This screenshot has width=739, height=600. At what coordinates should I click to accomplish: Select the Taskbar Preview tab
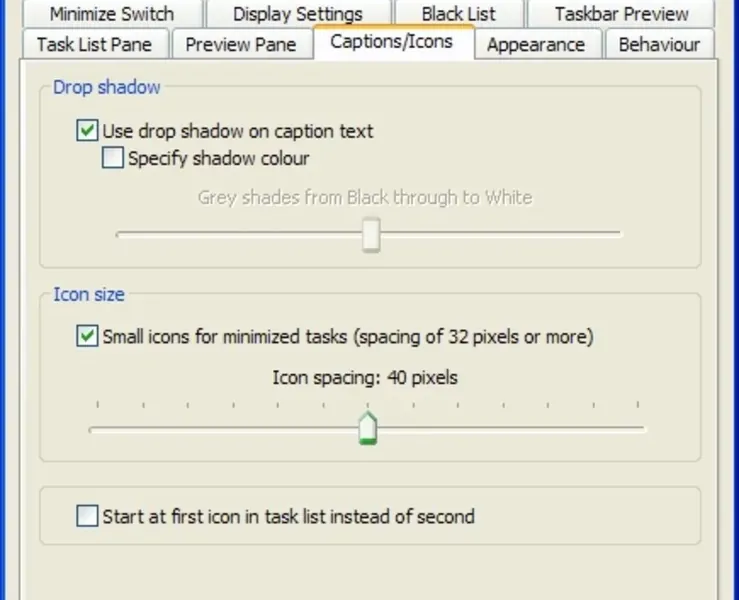(x=621, y=14)
